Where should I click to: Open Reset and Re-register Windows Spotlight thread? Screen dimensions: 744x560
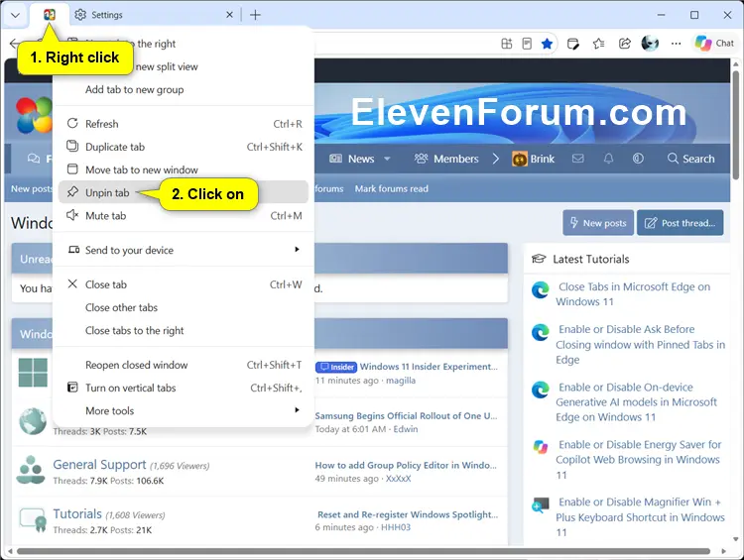coord(408,514)
